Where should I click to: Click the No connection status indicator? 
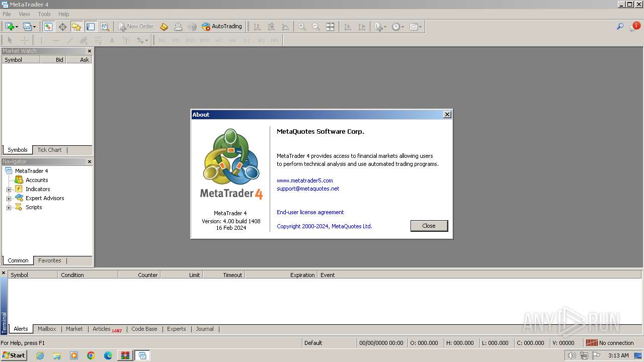pos(610,343)
